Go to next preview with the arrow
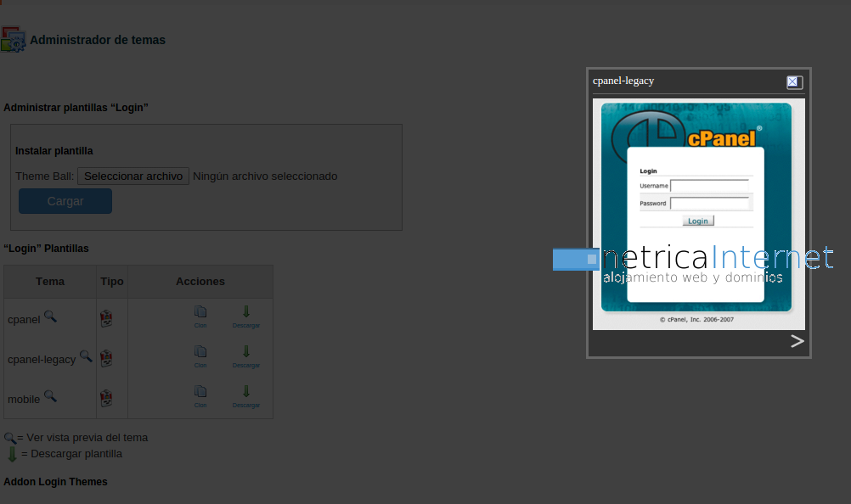Viewport: 851px width, 504px height. tap(797, 341)
